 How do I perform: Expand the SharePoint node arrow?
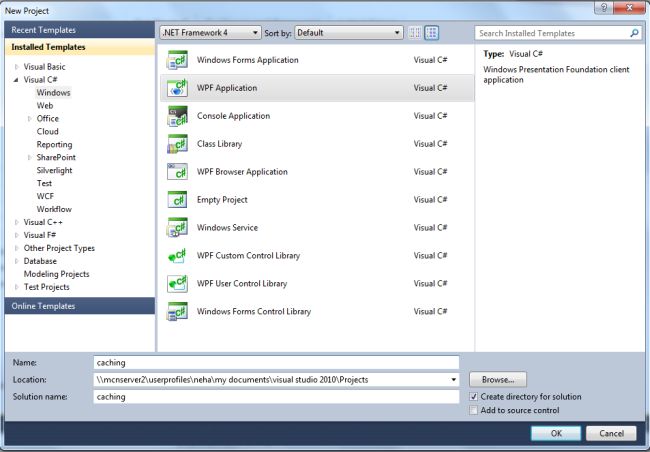[29, 158]
